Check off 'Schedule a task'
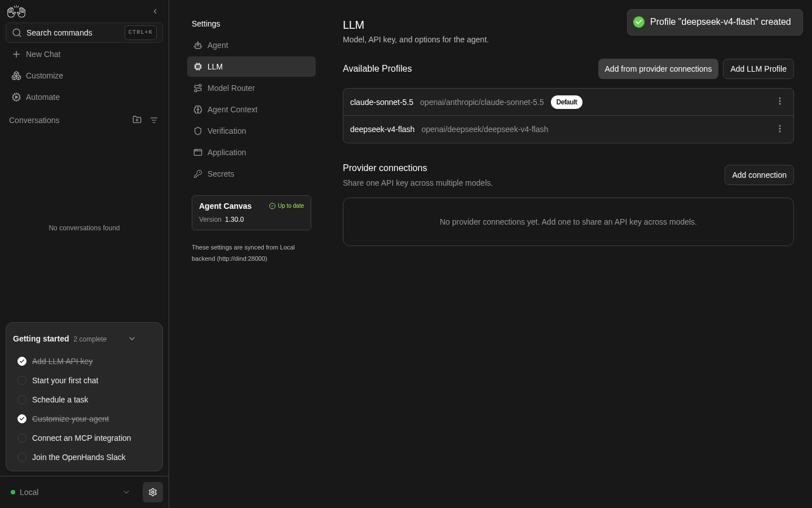The image size is (812, 508). pos(22,400)
